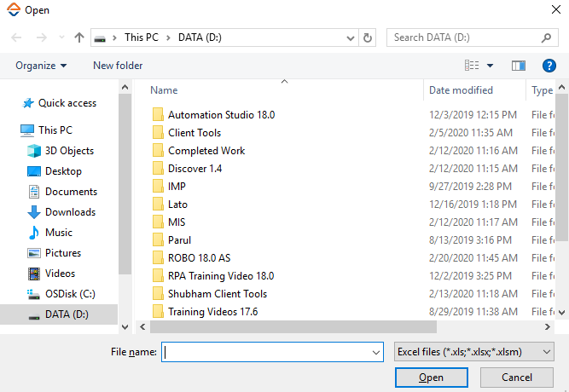569x392 pixels.
Task: Expand the address bar path dropdown
Action: click(351, 37)
